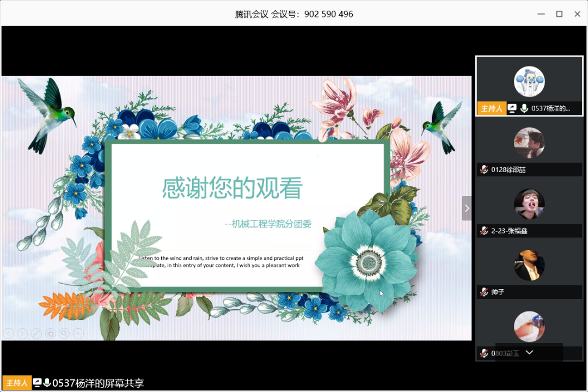
Task: Click the magnifier zoom icon on slide
Action: pos(64,333)
